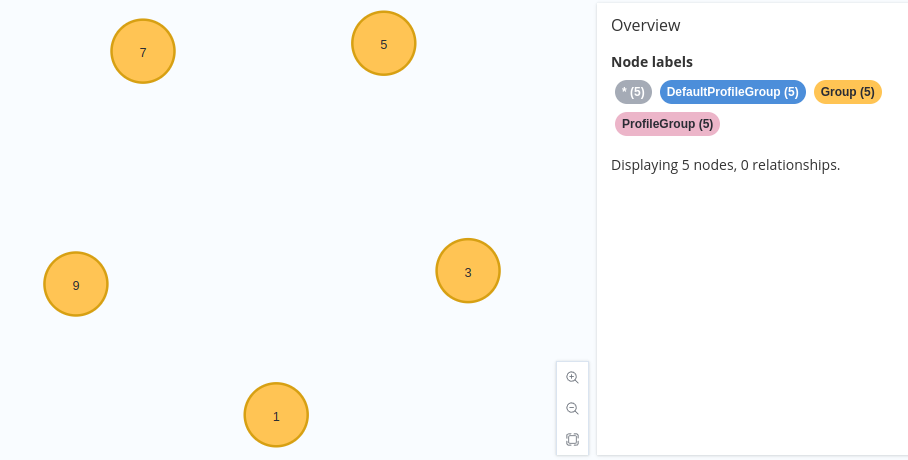Choose the blue DefaultProfileGroup (5) label
The image size is (908, 460).
pos(733,92)
